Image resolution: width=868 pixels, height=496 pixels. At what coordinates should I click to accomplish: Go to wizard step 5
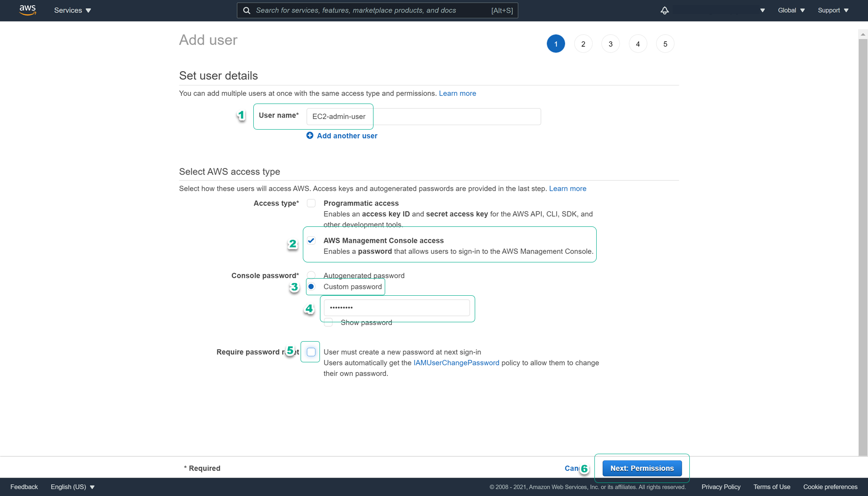(665, 44)
